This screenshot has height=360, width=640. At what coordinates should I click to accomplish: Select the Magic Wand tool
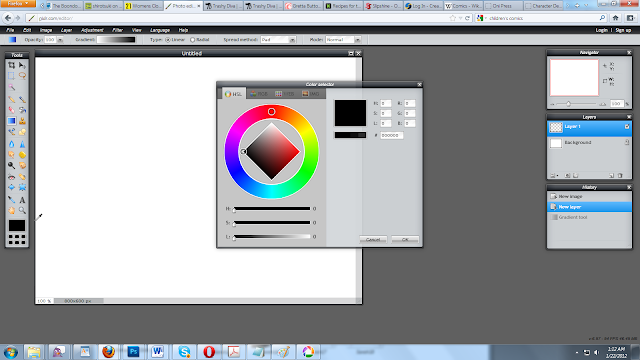[x=11, y=87]
